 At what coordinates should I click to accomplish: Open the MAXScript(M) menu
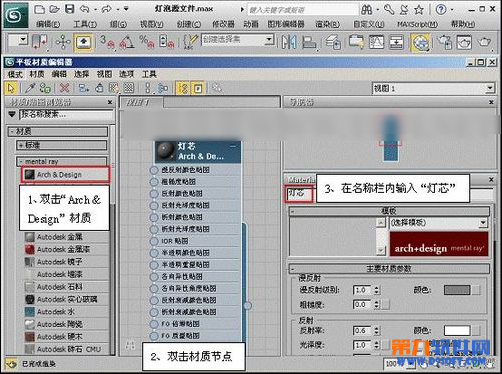point(417,24)
